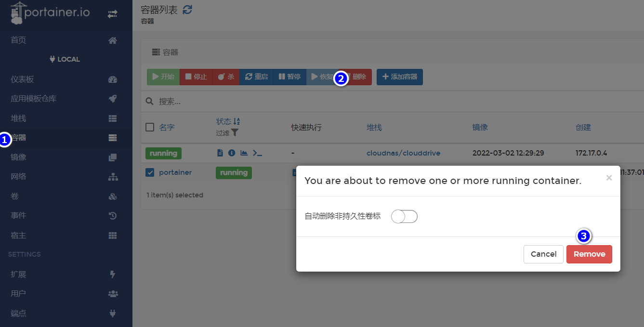
Task: Collapse sidebar with the arrows toggle icon
Action: 112,14
